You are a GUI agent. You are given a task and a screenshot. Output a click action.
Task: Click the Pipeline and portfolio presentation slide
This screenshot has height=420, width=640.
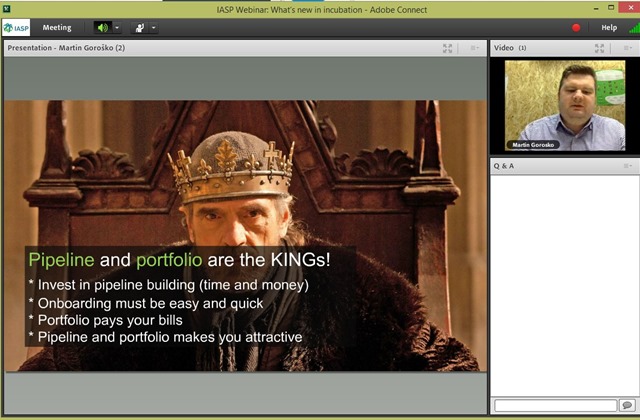(245, 236)
